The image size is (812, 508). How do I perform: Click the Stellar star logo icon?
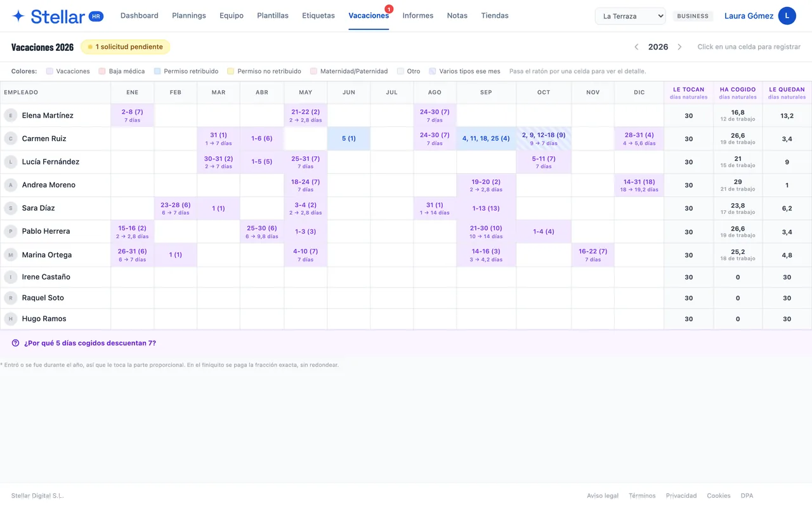[x=18, y=17]
